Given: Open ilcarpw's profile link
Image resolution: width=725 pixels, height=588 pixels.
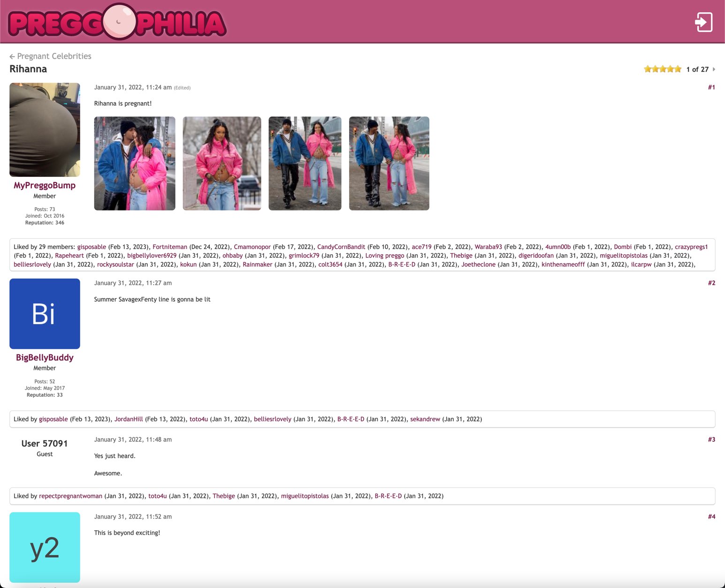Looking at the screenshot, I should point(641,264).
